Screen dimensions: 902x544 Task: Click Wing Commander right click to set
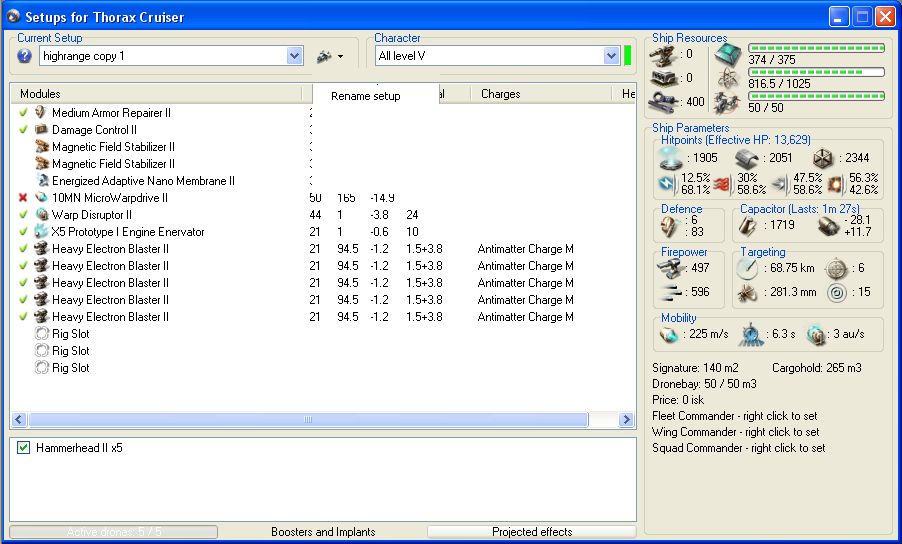click(x=736, y=432)
